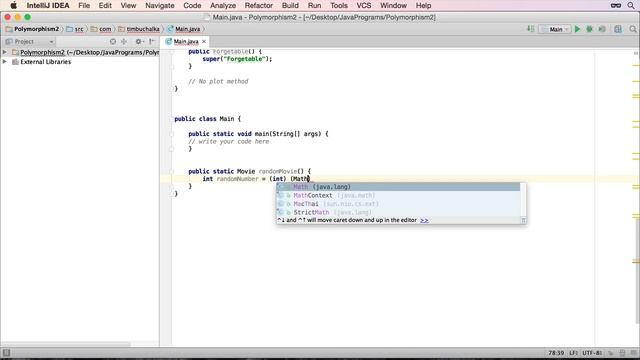This screenshot has height=360, width=640.
Task: Click Scroll from Source icon in Project panel
Action: 113,41
